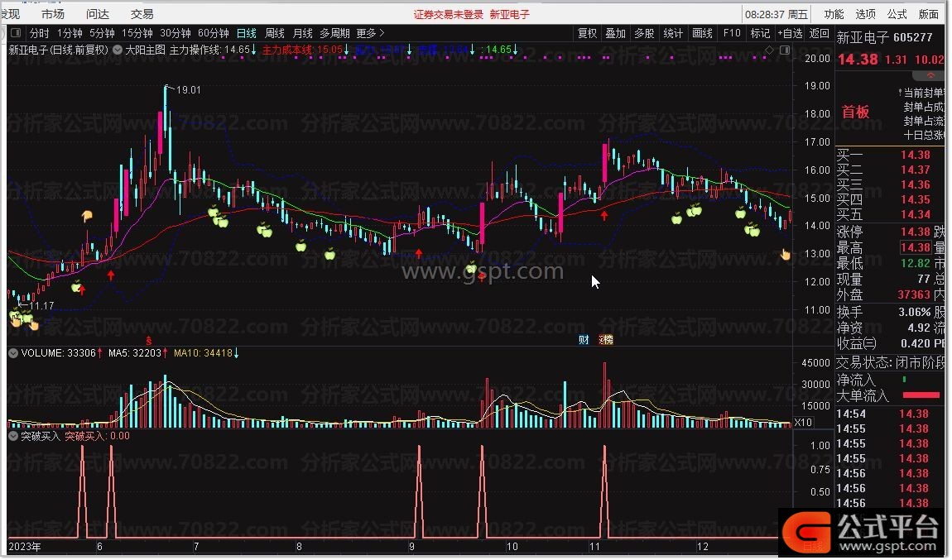Click the 画线 drawing tools button
Image resolution: width=952 pixels, height=560 pixels.
click(x=703, y=33)
